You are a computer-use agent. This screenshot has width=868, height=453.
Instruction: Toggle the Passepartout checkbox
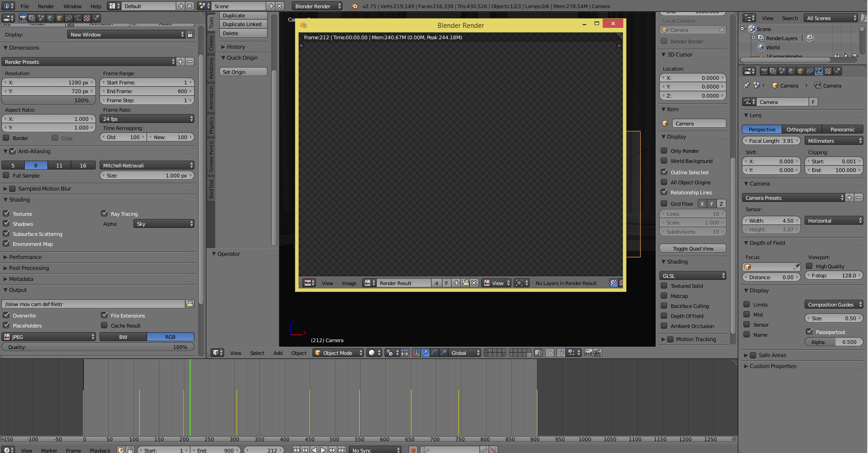pos(809,332)
